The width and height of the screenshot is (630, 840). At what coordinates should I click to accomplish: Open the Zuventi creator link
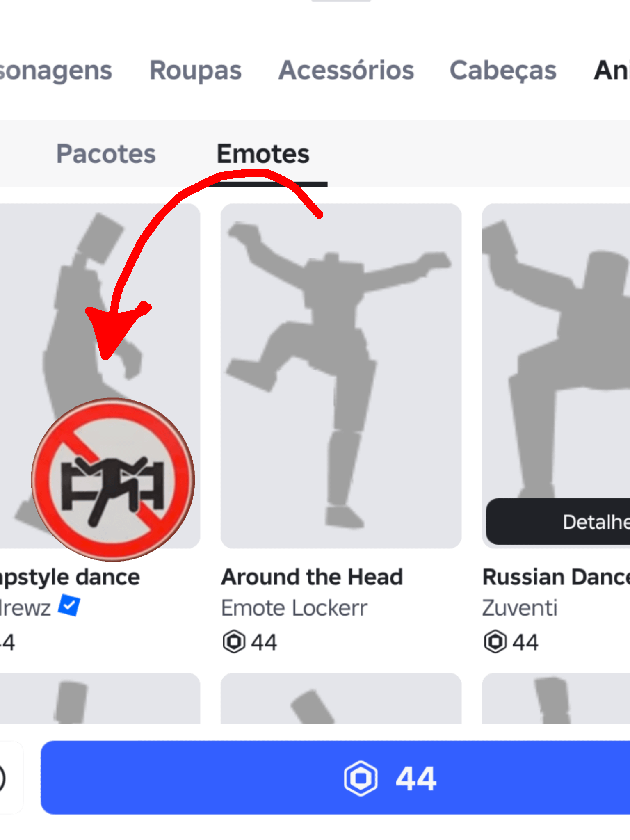(x=520, y=608)
